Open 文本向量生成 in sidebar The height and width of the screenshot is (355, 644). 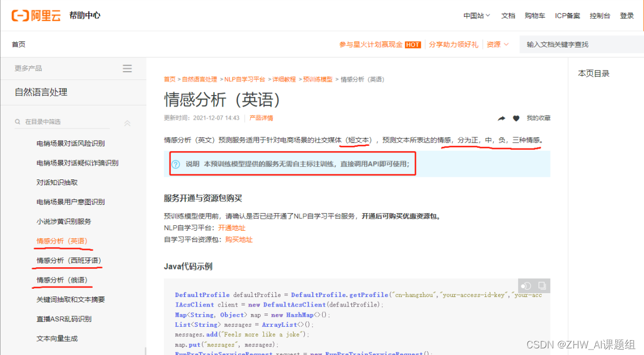pos(57,338)
